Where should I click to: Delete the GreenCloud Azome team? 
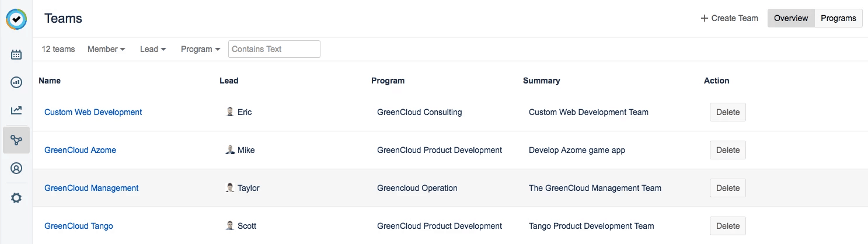[x=728, y=150]
